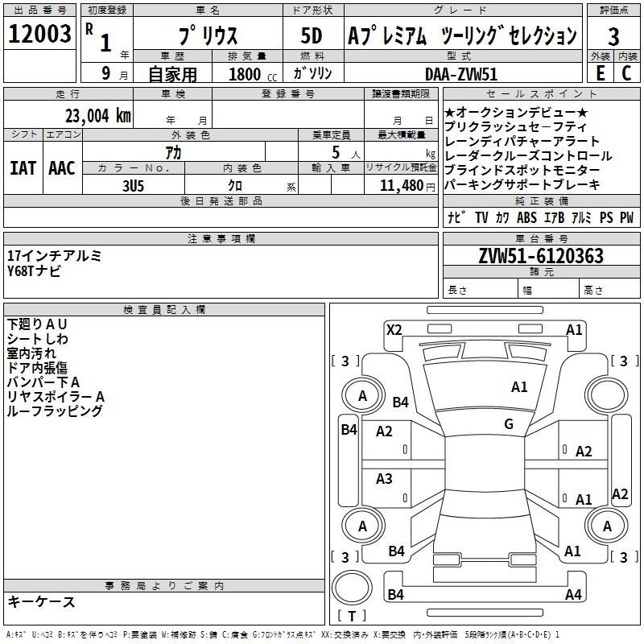Click ブラインドスポットモニター sales point
The image size is (644, 644).
[x=522, y=170]
